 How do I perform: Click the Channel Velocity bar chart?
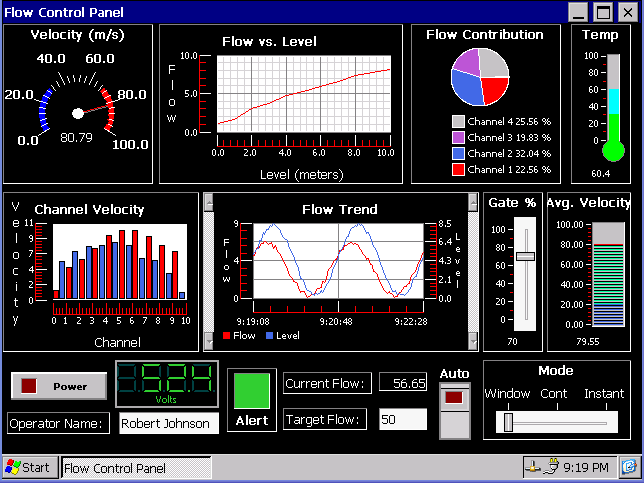118,263
